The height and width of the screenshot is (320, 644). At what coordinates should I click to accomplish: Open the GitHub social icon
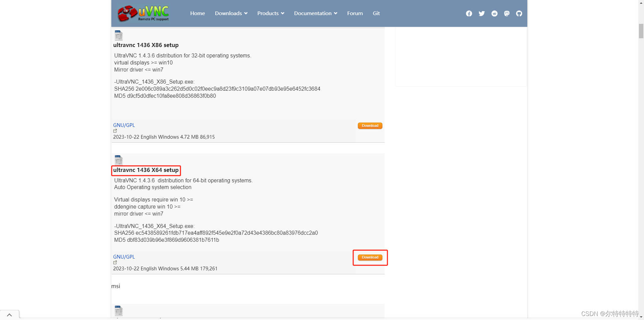pos(519,13)
